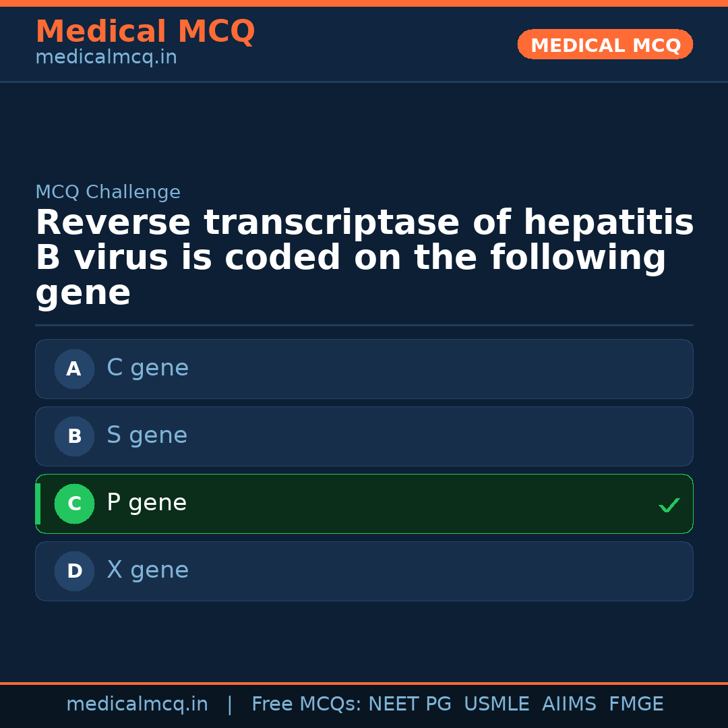Click the reverse transcriptase question text
This screenshot has height=728, width=728.
pos(364,257)
